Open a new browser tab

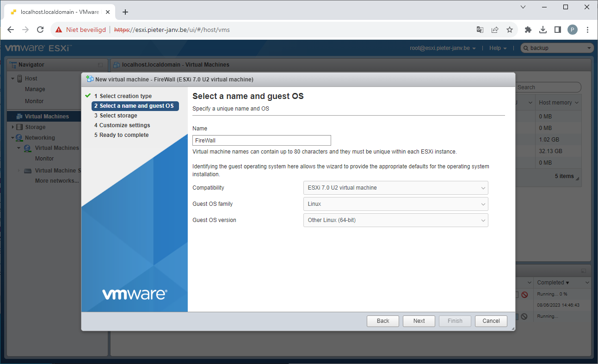point(125,12)
